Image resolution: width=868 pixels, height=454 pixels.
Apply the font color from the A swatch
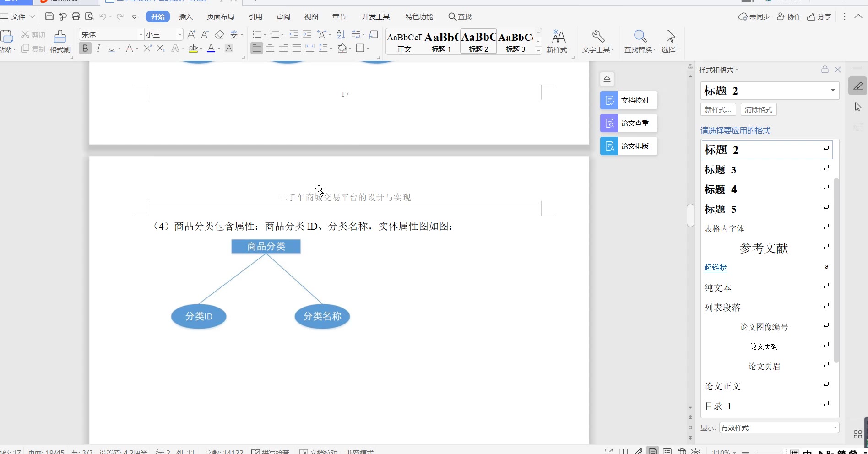211,48
